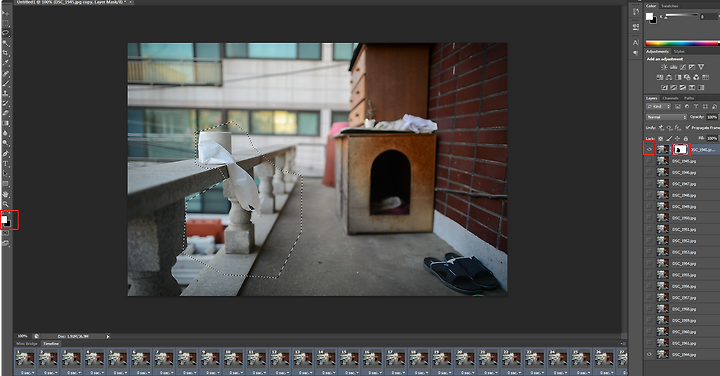This screenshot has width=720, height=376.
Task: Select the Eyedropper tool
Action: click(x=6, y=63)
